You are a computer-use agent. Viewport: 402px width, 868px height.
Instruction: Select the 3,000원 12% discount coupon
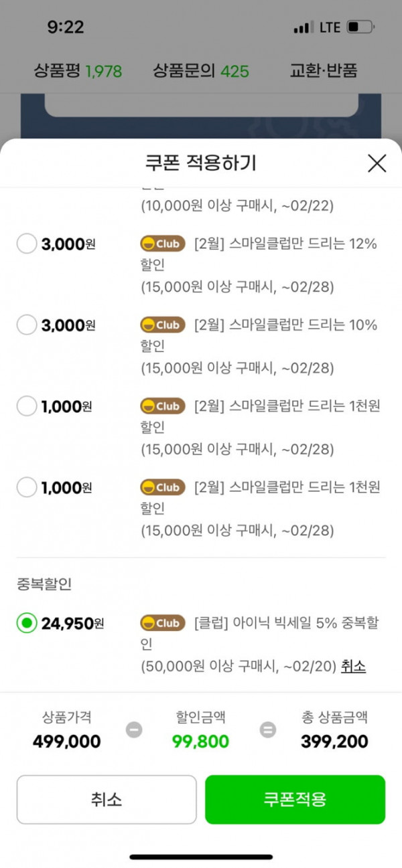click(x=27, y=244)
